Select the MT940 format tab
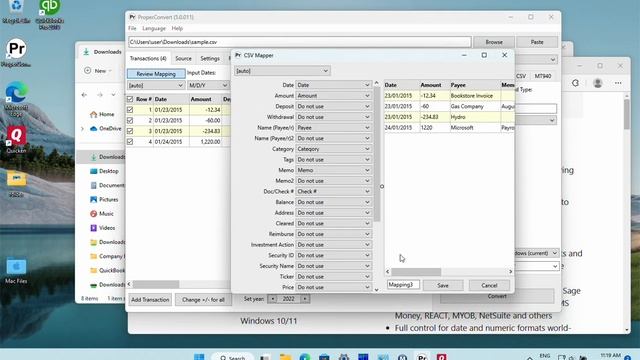The width and height of the screenshot is (640, 360). click(543, 76)
